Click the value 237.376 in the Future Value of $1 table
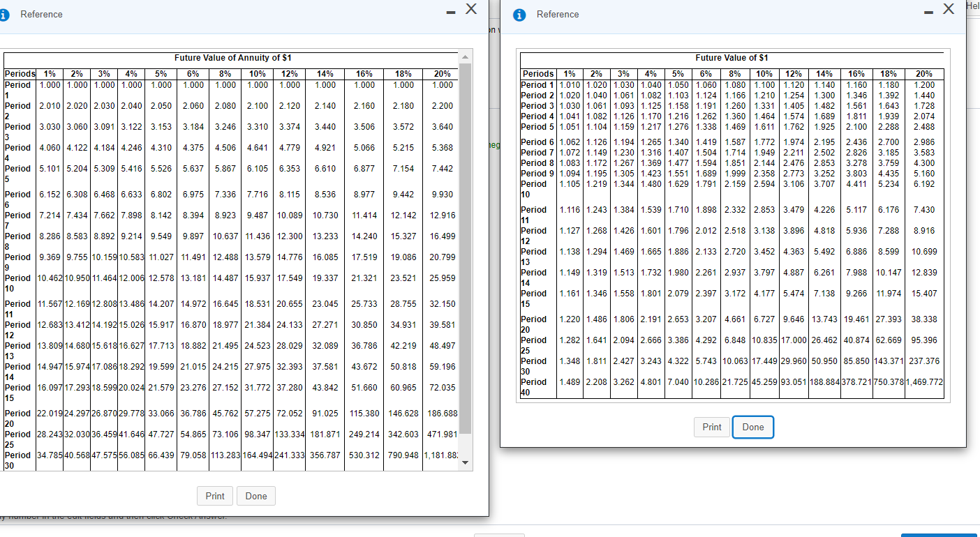980x537 pixels. [x=924, y=361]
